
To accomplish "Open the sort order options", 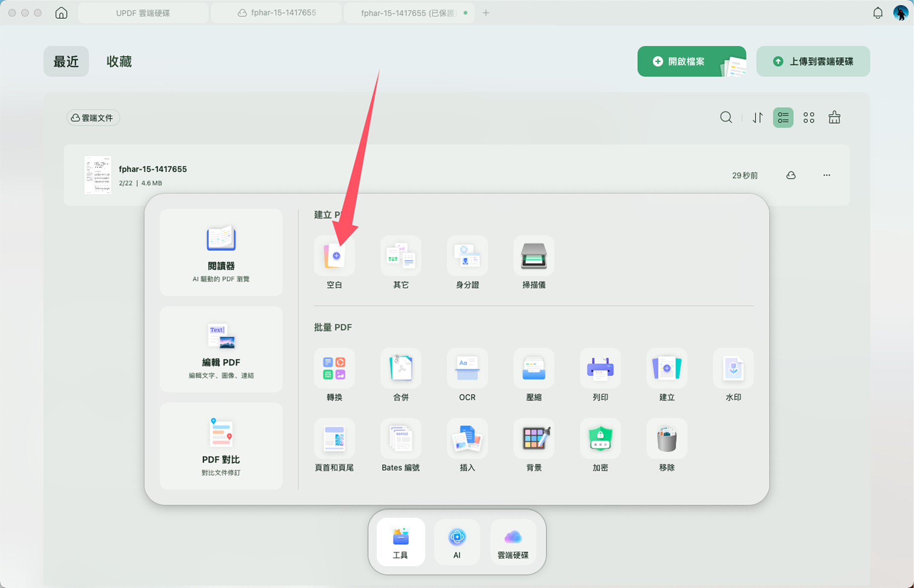I will (758, 118).
